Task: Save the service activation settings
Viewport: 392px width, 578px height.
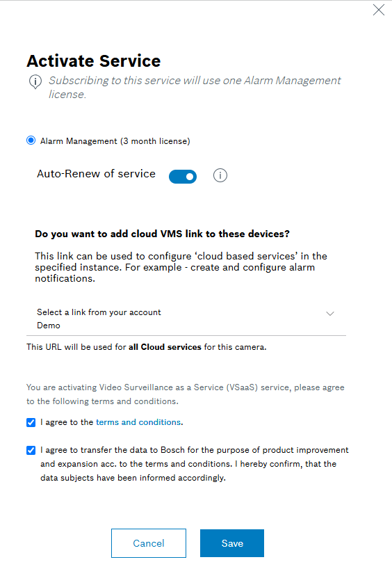Action: coord(232,543)
